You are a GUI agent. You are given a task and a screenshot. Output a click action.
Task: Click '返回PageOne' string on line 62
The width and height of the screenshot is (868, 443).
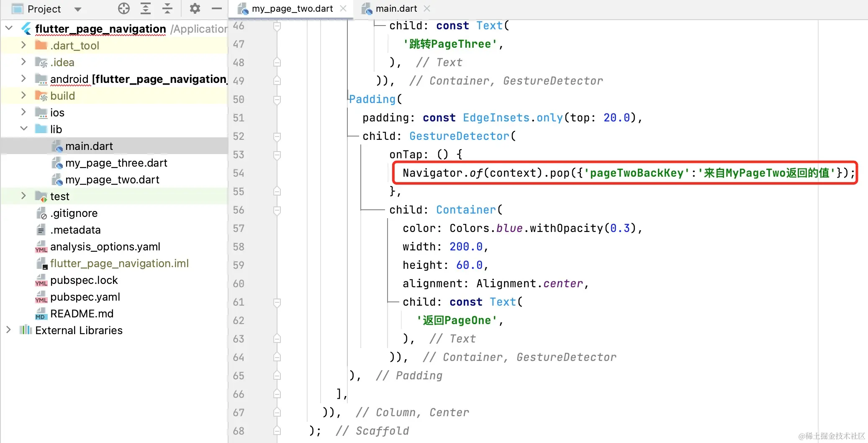(x=457, y=320)
